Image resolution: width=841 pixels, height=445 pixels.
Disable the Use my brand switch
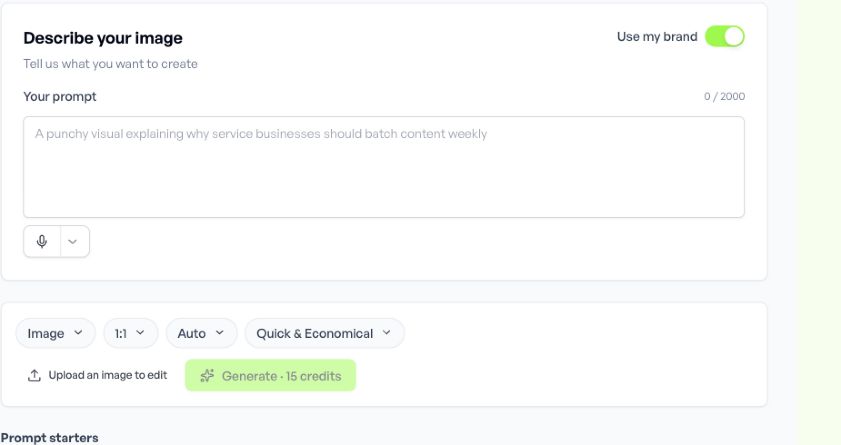coord(725,36)
